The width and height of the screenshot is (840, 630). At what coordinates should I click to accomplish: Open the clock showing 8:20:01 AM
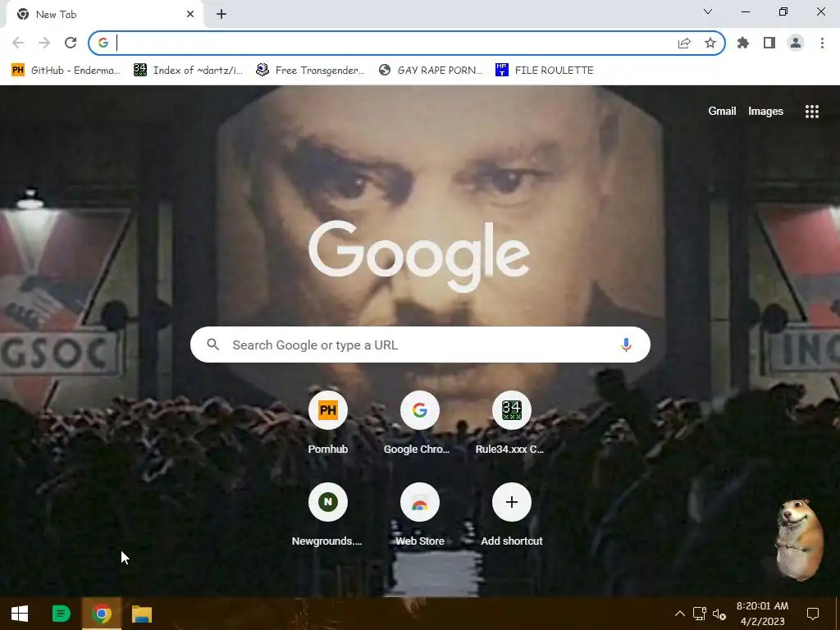tap(762, 614)
